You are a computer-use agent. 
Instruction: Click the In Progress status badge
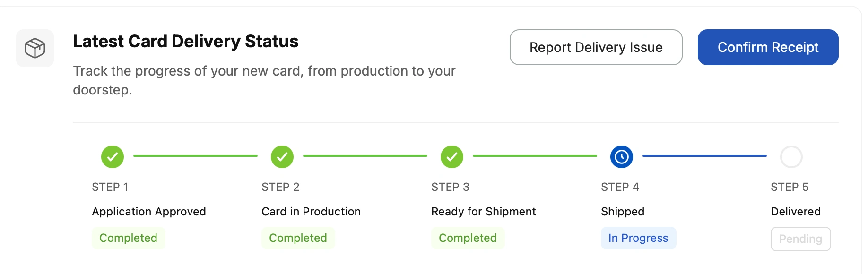click(x=638, y=238)
